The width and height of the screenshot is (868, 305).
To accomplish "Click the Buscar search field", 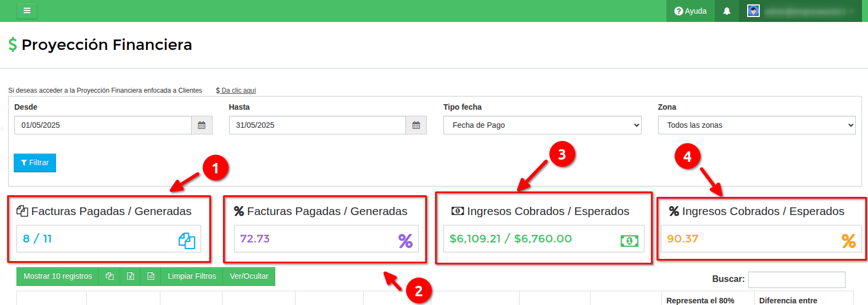I will 797,279.
